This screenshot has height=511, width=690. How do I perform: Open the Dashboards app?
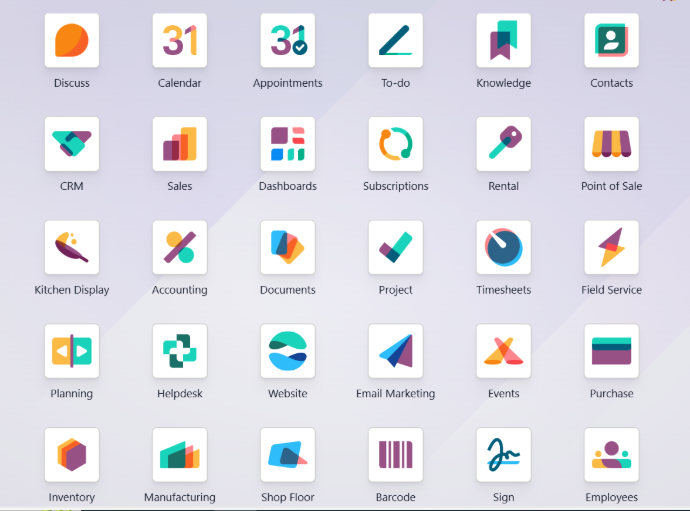[x=288, y=144]
